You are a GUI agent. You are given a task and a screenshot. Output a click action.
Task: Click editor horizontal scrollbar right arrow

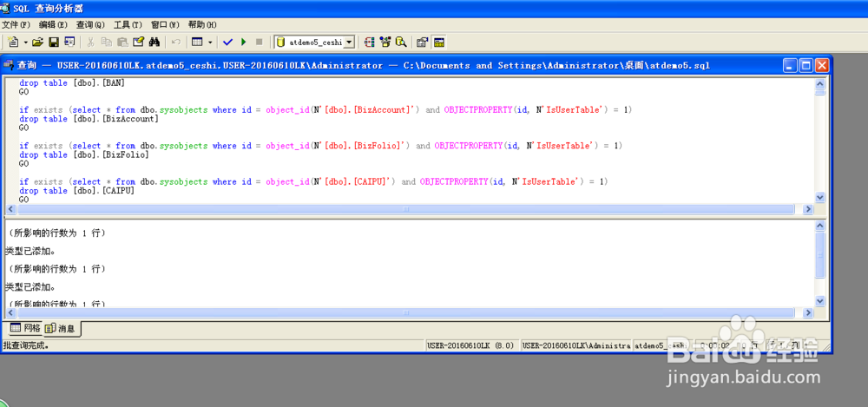point(807,209)
